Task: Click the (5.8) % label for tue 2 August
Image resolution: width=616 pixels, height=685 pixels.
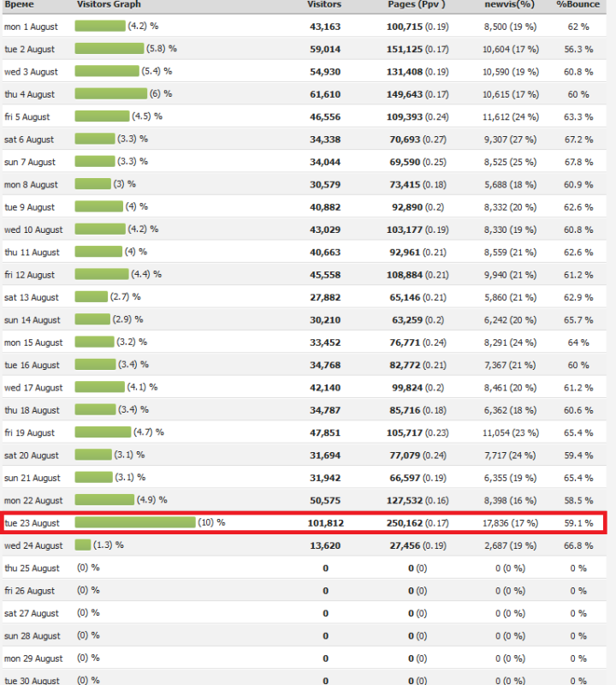Action: click(162, 49)
